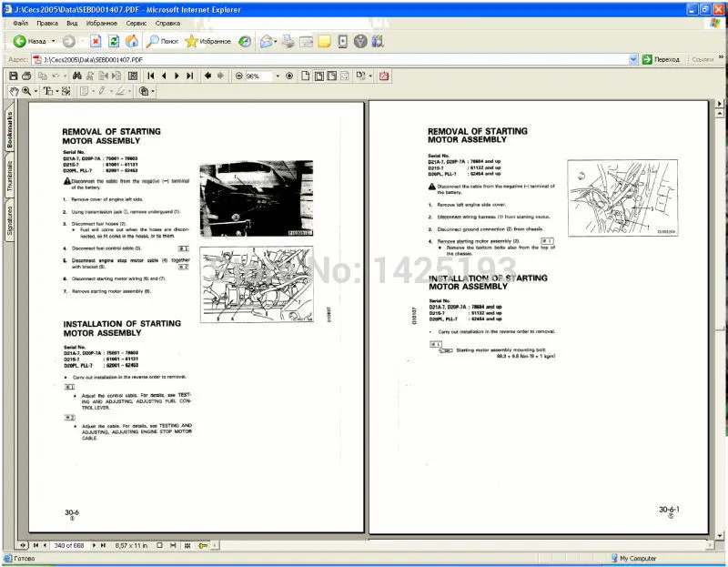Select Fit Width view icon

(331, 76)
